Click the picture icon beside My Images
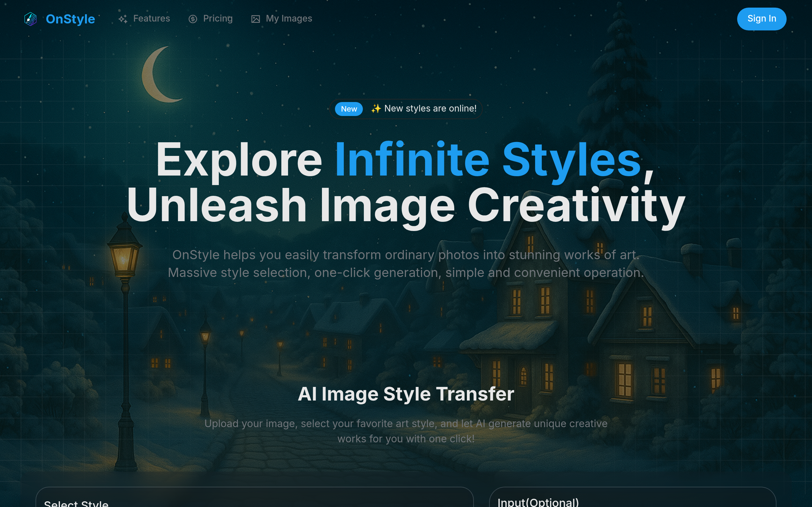The image size is (812, 507). coord(255,19)
